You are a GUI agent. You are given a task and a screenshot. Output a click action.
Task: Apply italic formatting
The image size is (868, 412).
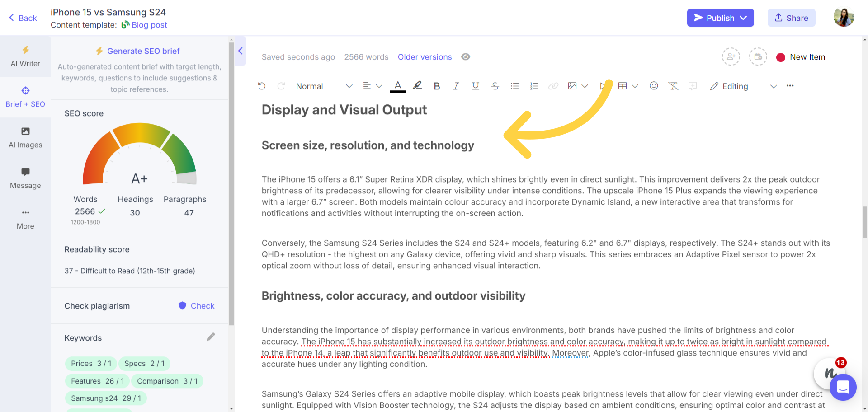(456, 86)
